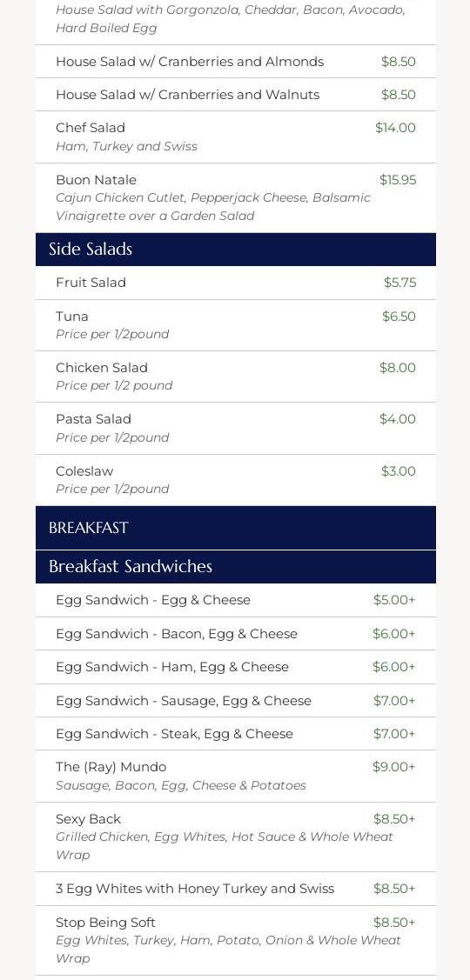Click the BREAKFAST category header
The width and height of the screenshot is (470, 980).
click(235, 528)
